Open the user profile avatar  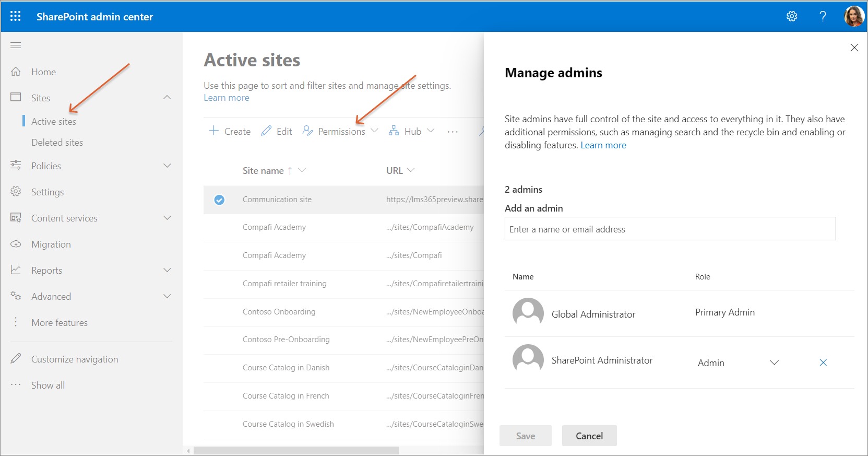854,16
